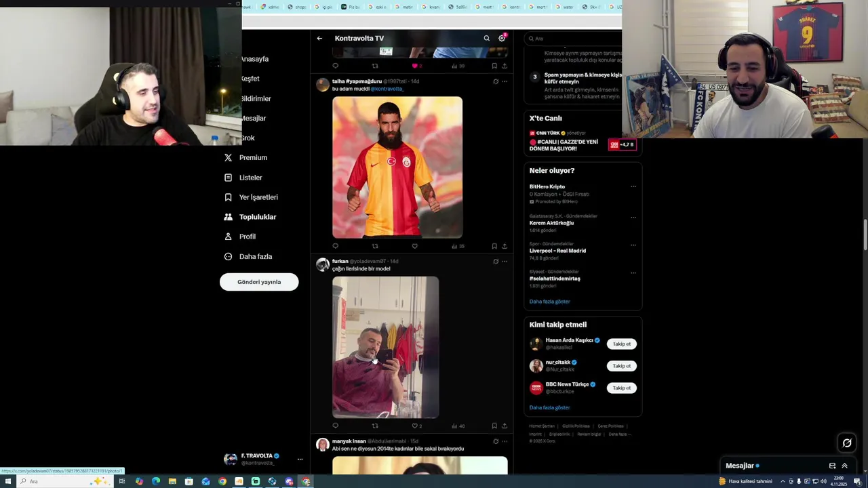Screen dimensions: 868x488
Task: Like talha's jersey post
Action: click(x=415, y=246)
